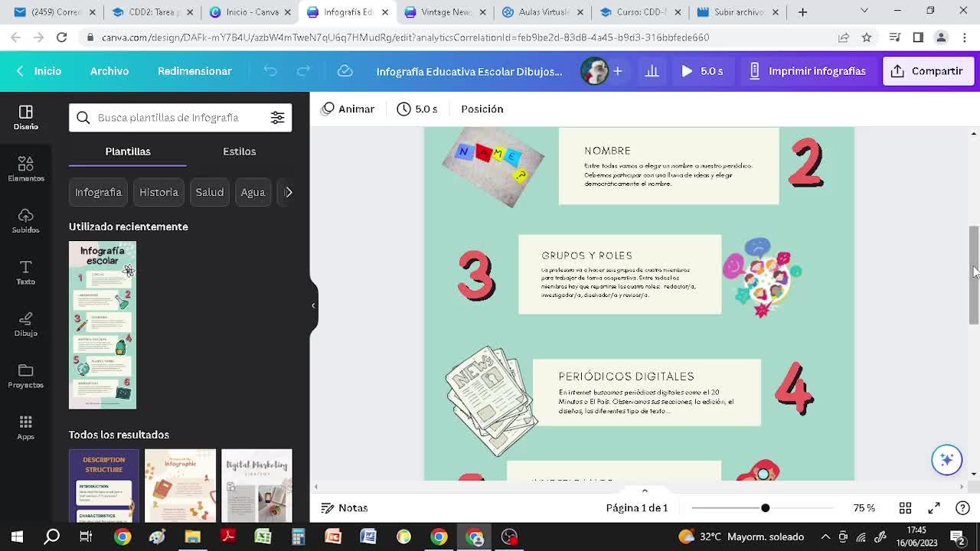The image size is (980, 551).
Task: Open the Notas panel
Action: pyautogui.click(x=345, y=508)
